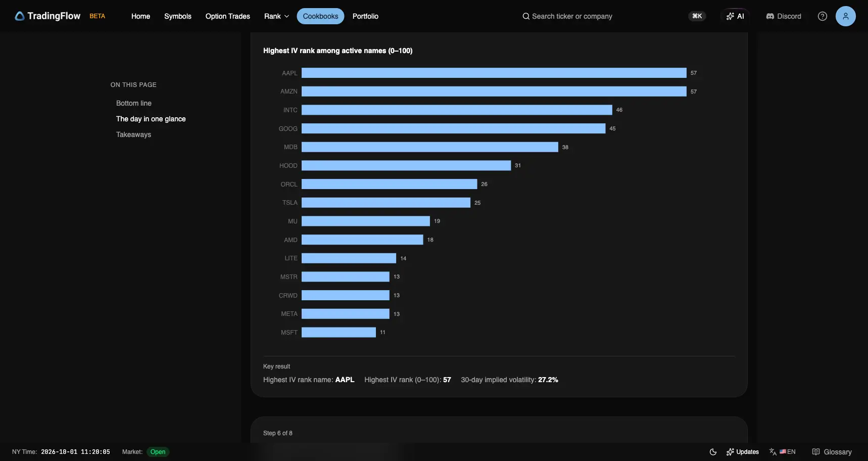This screenshot has height=461, width=868.
Task: Click the command-K shortcut badge
Action: (x=697, y=16)
